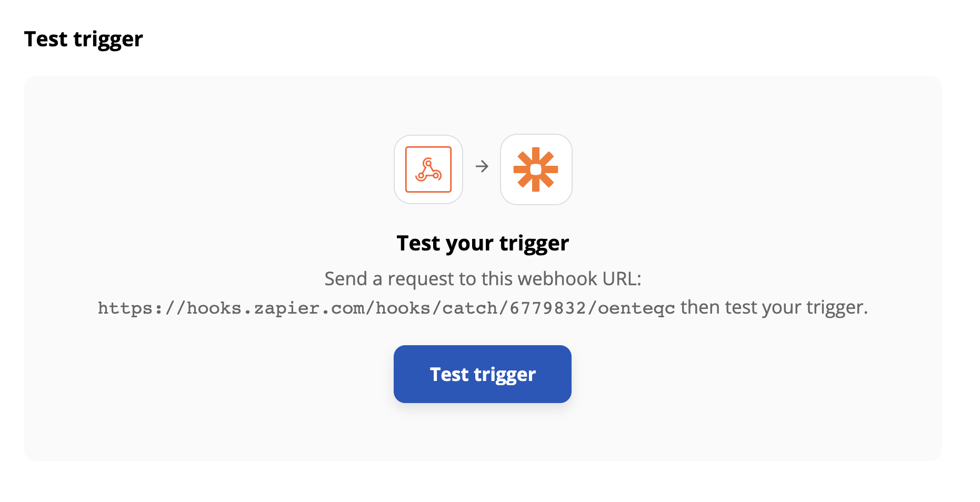Click the webhook URL hooks.zapier.com link text
The height and width of the screenshot is (502, 980).
click(386, 308)
